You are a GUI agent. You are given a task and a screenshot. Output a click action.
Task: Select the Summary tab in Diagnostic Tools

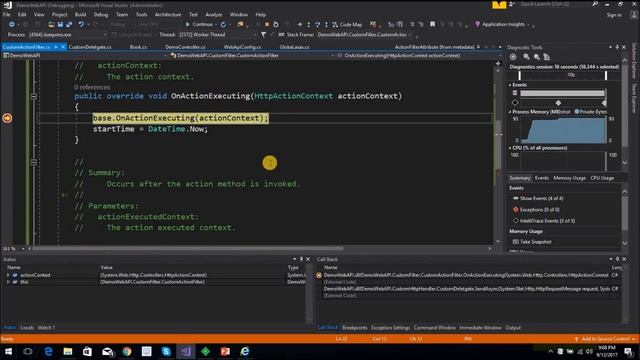tap(520, 178)
